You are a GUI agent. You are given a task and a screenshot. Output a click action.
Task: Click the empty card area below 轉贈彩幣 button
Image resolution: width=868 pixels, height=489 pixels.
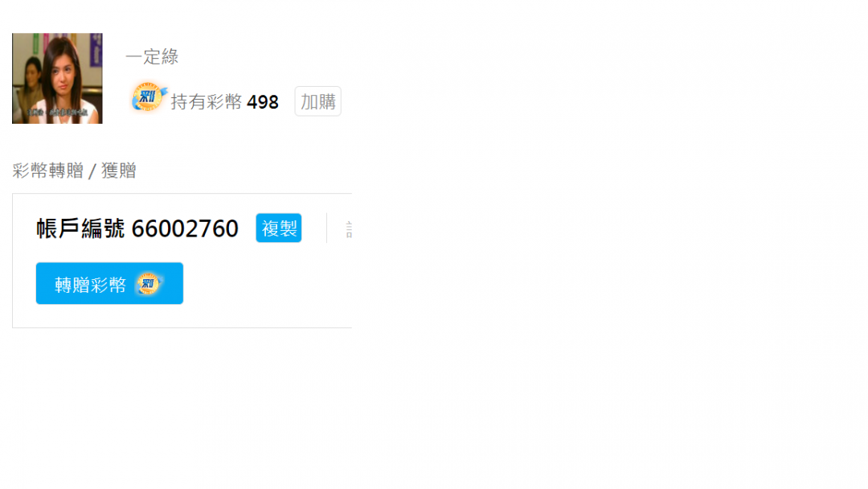[x=182, y=315]
